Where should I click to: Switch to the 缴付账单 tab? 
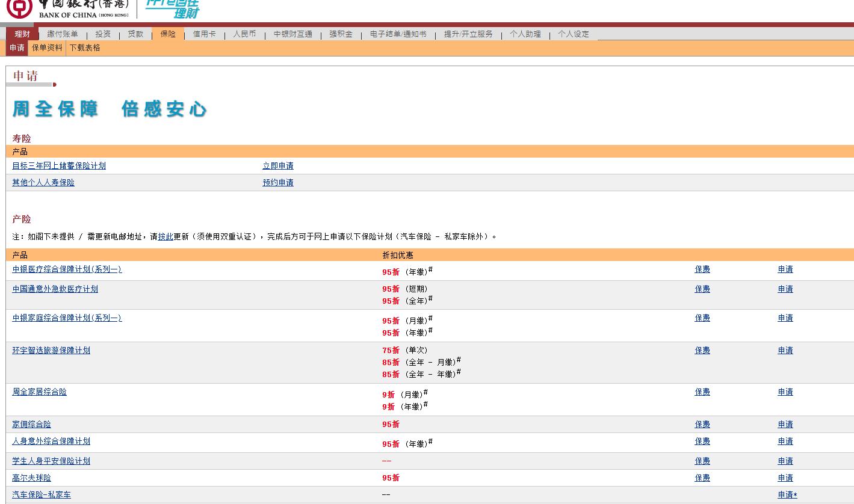[63, 34]
